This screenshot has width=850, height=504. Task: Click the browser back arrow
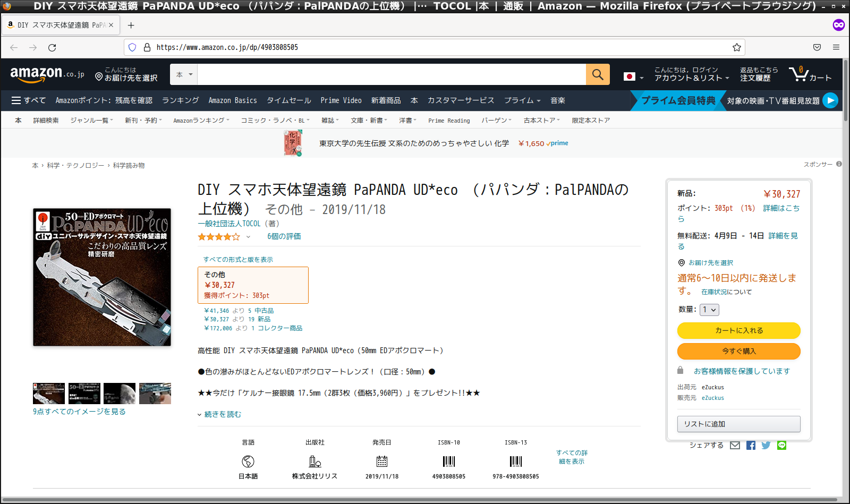click(14, 47)
